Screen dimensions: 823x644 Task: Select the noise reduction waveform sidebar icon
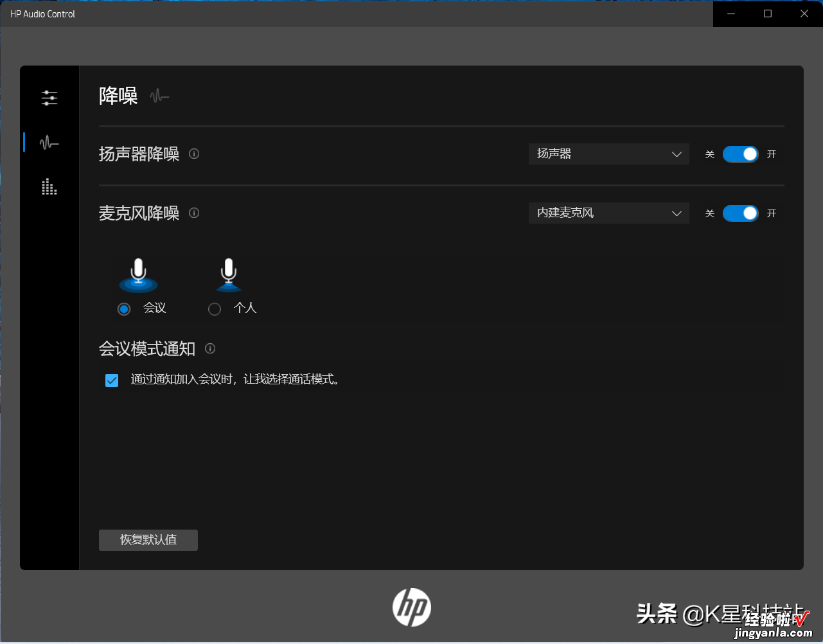point(49,142)
